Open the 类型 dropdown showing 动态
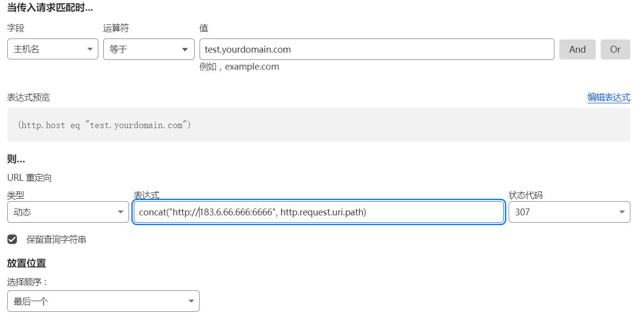This screenshot has height=324, width=644. point(63,212)
